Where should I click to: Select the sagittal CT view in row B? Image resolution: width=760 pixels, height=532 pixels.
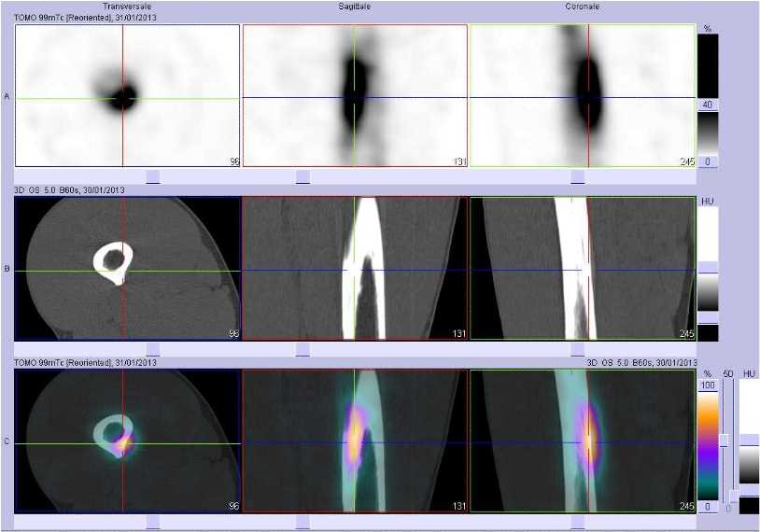(355, 268)
